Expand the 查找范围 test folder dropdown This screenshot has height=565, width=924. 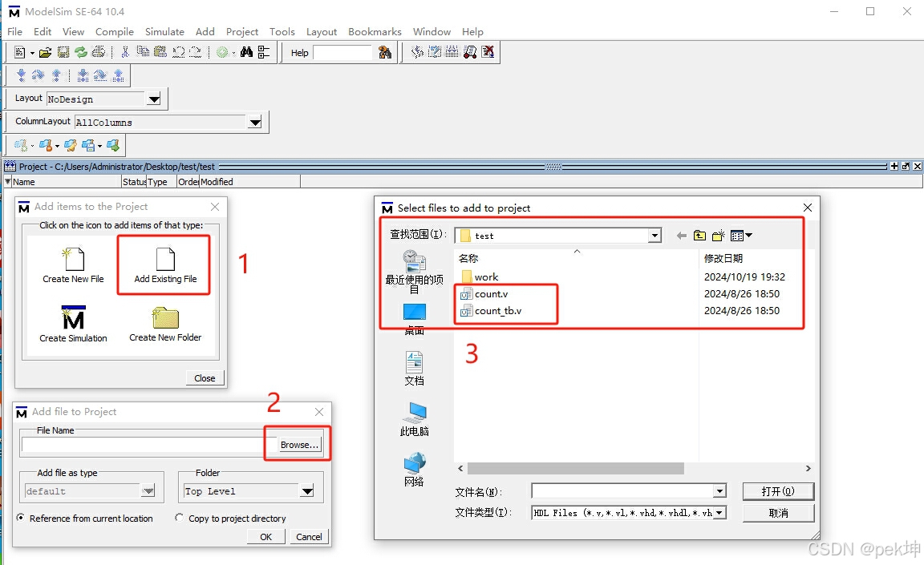pos(654,236)
